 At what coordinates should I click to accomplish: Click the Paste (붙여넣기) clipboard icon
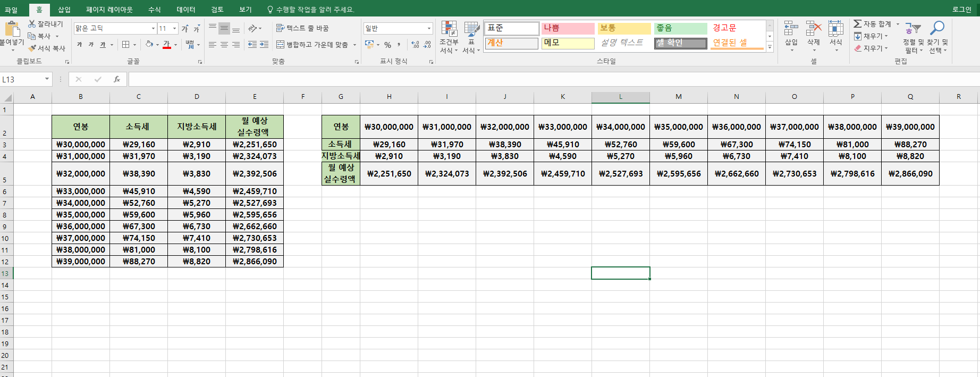pos(12,29)
